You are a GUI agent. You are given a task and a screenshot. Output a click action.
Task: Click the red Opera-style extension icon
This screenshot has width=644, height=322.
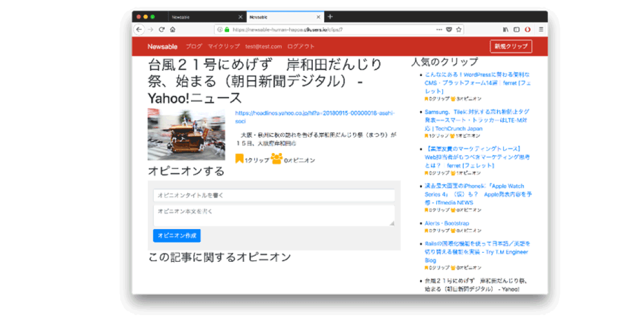click(x=528, y=30)
